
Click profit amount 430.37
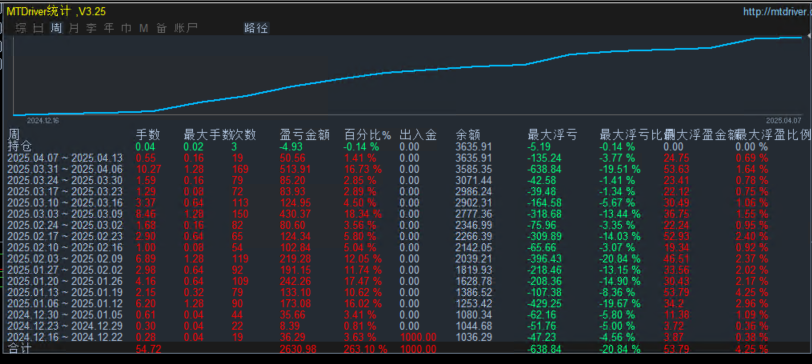(x=295, y=214)
